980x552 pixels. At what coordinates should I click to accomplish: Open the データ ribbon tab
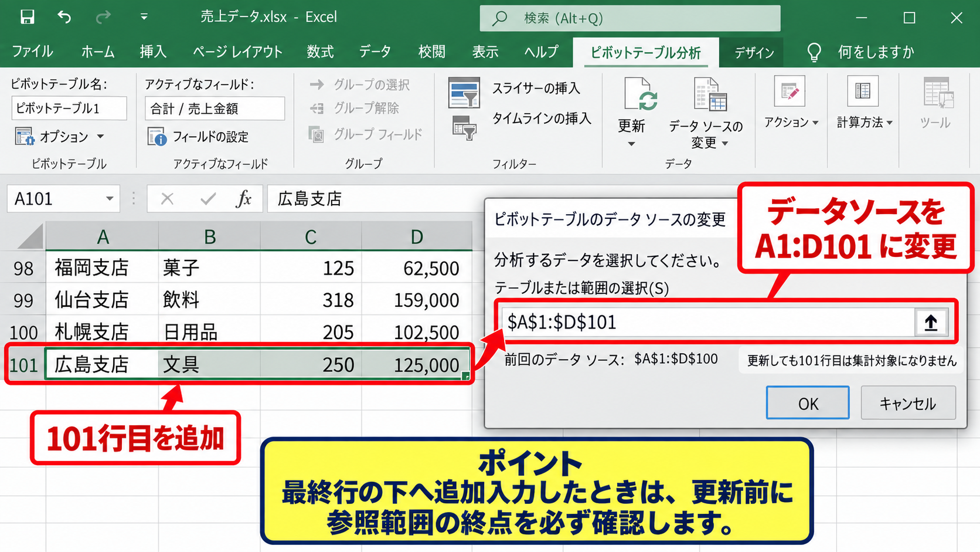click(375, 52)
